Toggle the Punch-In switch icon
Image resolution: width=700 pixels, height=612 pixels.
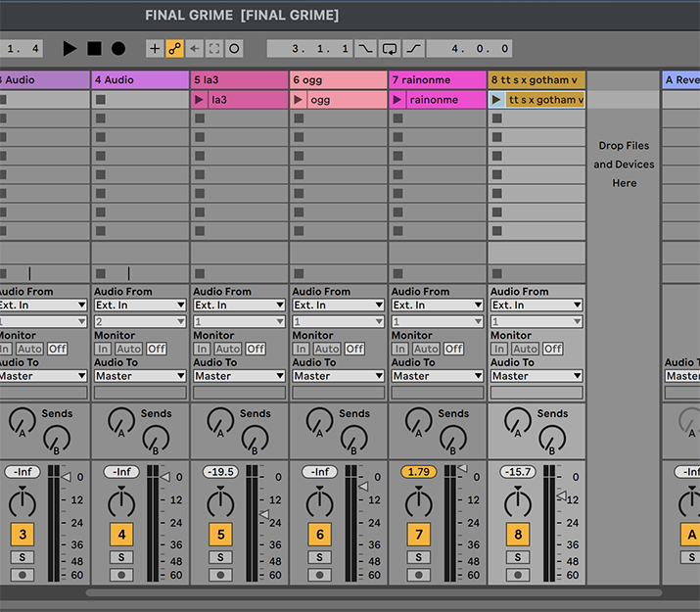pos(365,49)
